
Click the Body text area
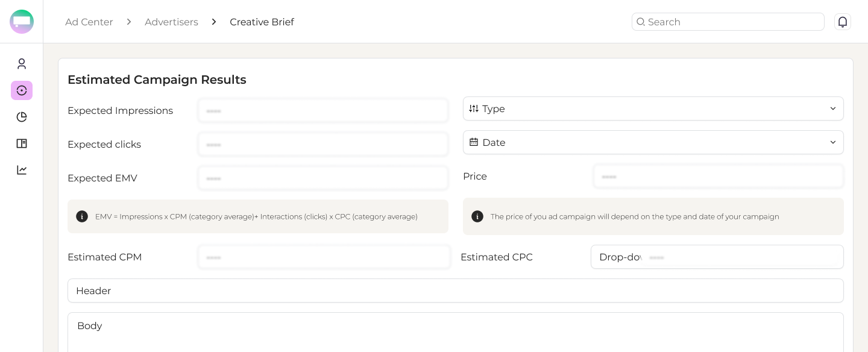point(456,332)
